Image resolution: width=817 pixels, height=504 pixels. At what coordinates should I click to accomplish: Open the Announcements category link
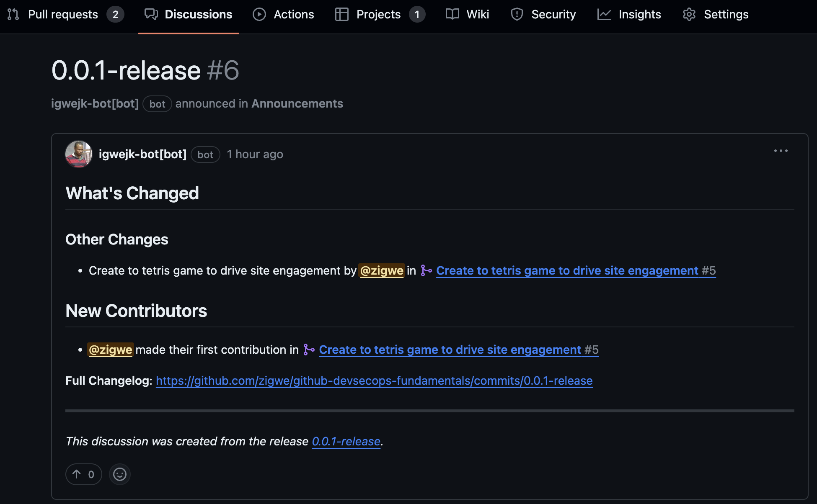297,103
